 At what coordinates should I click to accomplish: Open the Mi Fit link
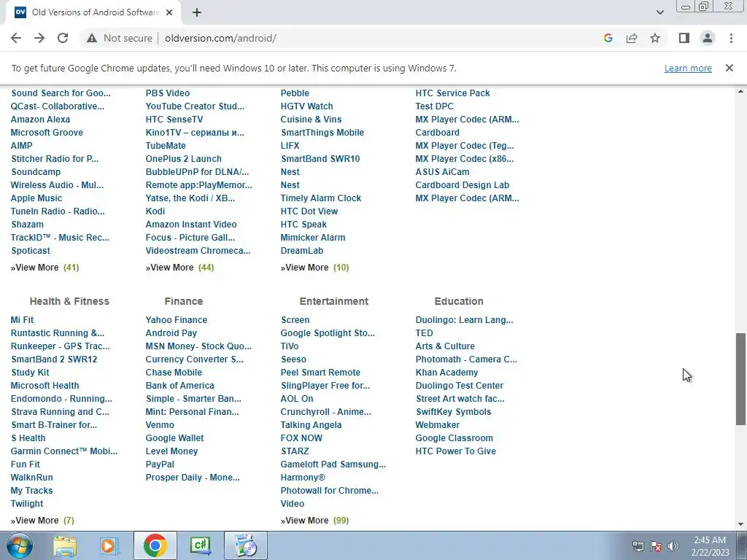(x=22, y=320)
